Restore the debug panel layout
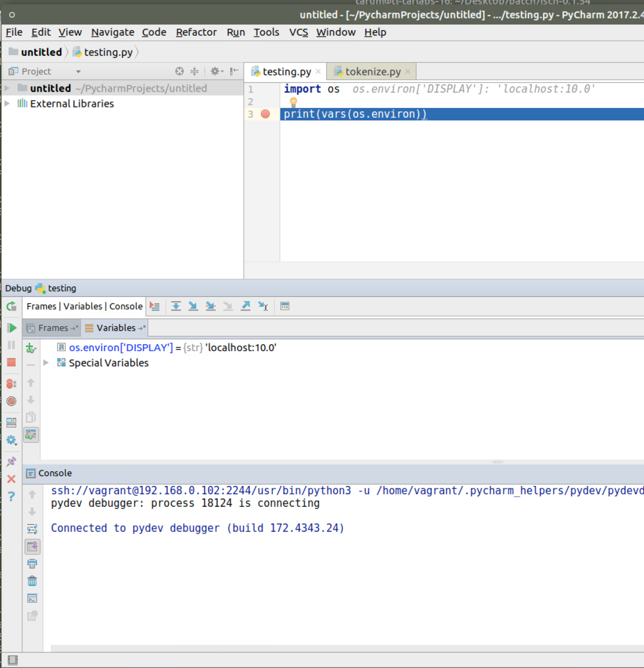 coord(12,422)
